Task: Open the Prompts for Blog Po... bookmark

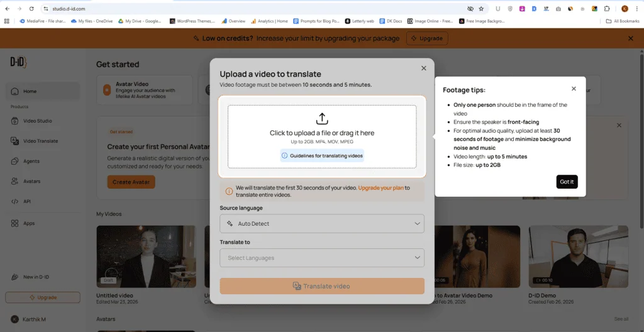Action: point(317,21)
